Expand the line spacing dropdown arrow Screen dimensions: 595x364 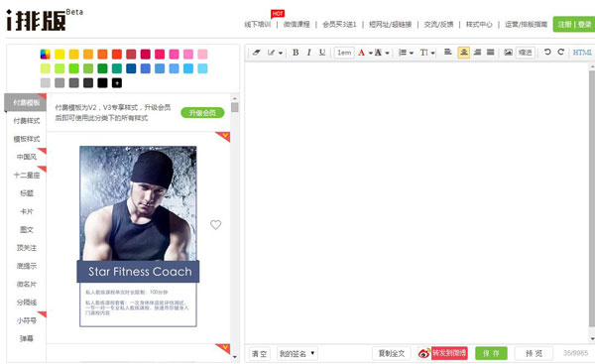click(412, 53)
